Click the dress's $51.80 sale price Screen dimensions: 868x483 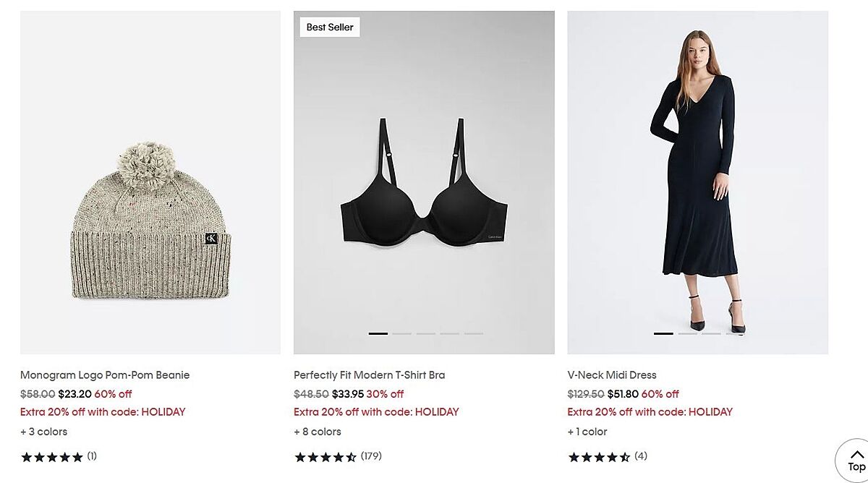(x=621, y=394)
